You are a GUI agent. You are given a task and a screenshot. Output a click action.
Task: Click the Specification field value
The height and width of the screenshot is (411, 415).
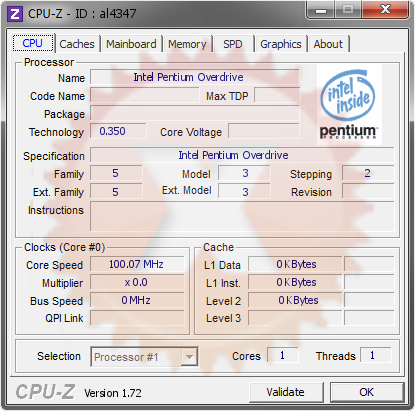pyautogui.click(x=242, y=155)
